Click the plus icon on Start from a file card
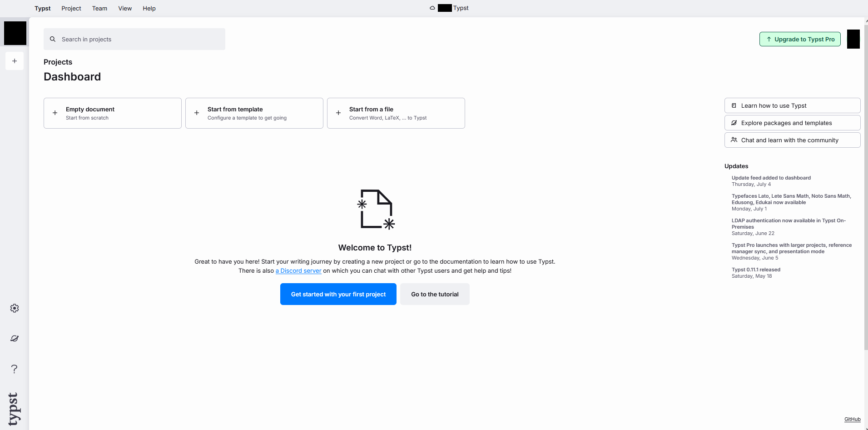868x430 pixels. 338,113
